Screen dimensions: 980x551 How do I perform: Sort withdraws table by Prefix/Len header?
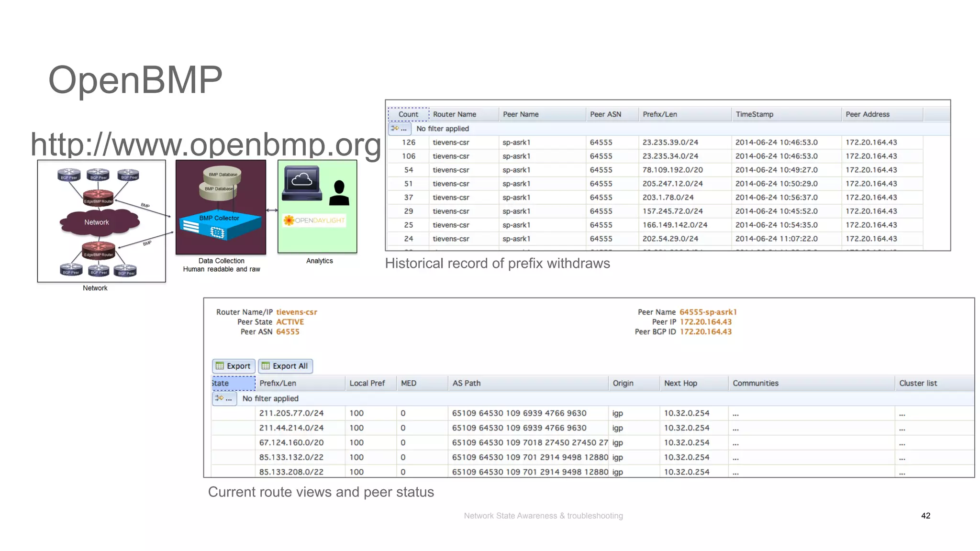pyautogui.click(x=685, y=114)
